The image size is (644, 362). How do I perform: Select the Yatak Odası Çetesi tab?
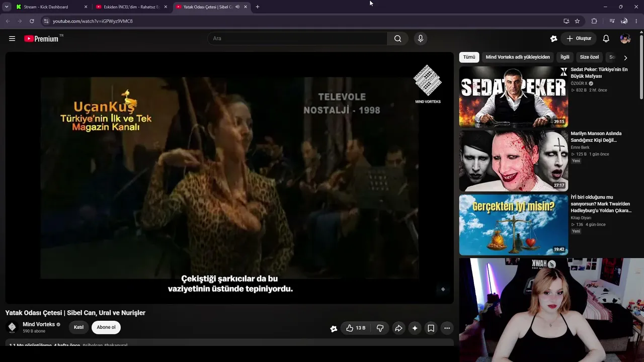click(x=211, y=7)
